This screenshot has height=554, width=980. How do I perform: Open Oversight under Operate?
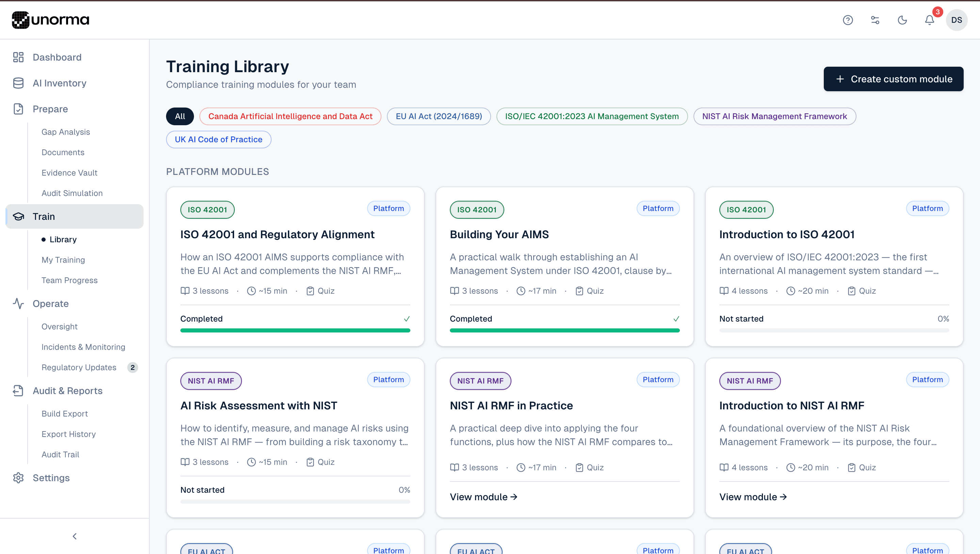59,326
